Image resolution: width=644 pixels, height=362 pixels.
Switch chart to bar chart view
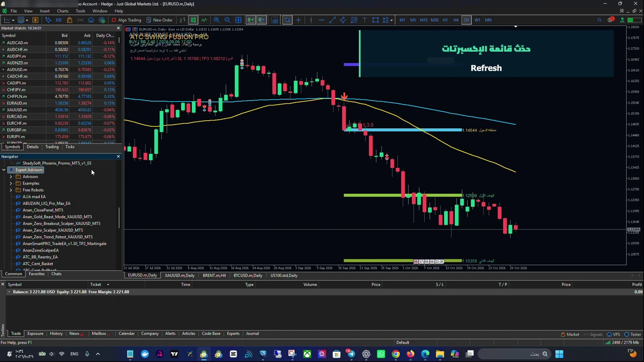click(x=182, y=20)
